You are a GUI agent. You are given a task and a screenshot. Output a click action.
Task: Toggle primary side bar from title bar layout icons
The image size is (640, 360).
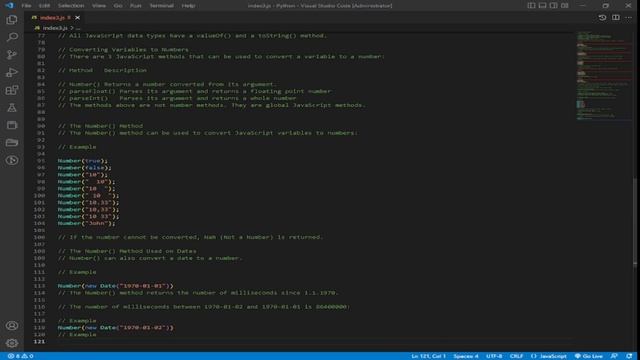(x=531, y=6)
